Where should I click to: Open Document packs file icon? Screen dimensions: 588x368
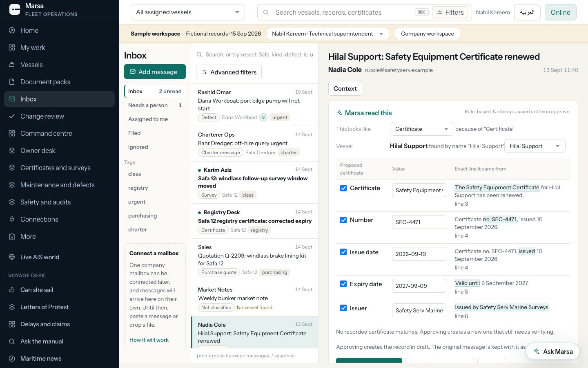point(12,82)
